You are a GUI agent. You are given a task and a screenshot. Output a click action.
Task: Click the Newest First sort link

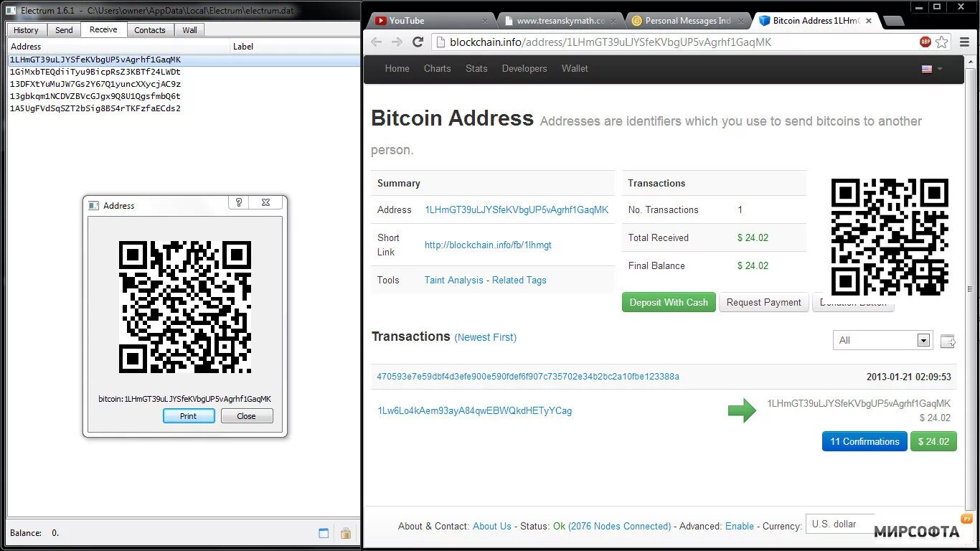coord(486,337)
